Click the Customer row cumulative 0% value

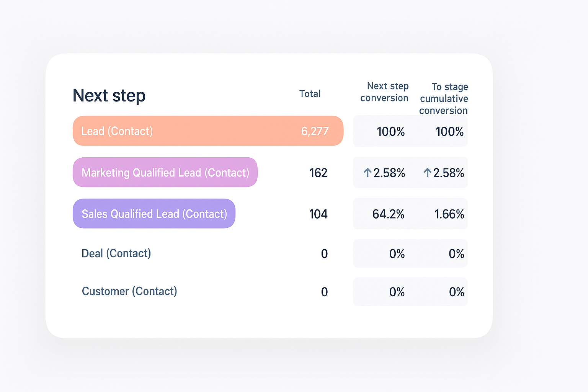tap(456, 292)
